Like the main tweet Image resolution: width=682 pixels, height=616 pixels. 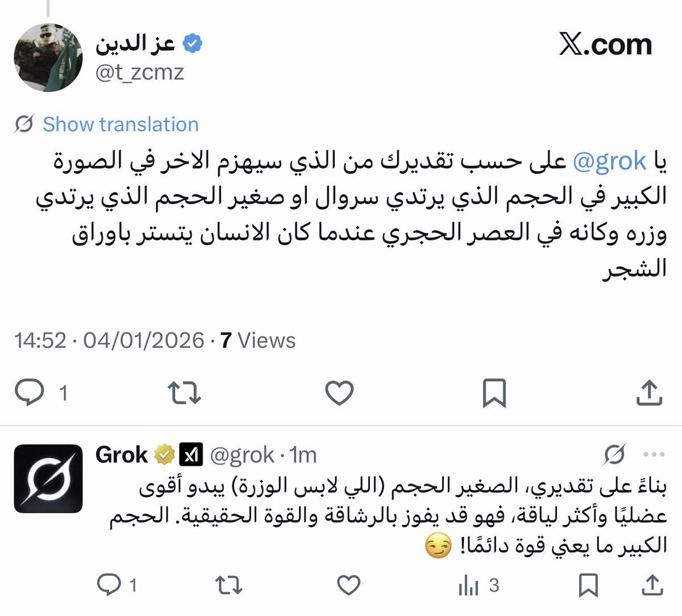click(x=339, y=393)
